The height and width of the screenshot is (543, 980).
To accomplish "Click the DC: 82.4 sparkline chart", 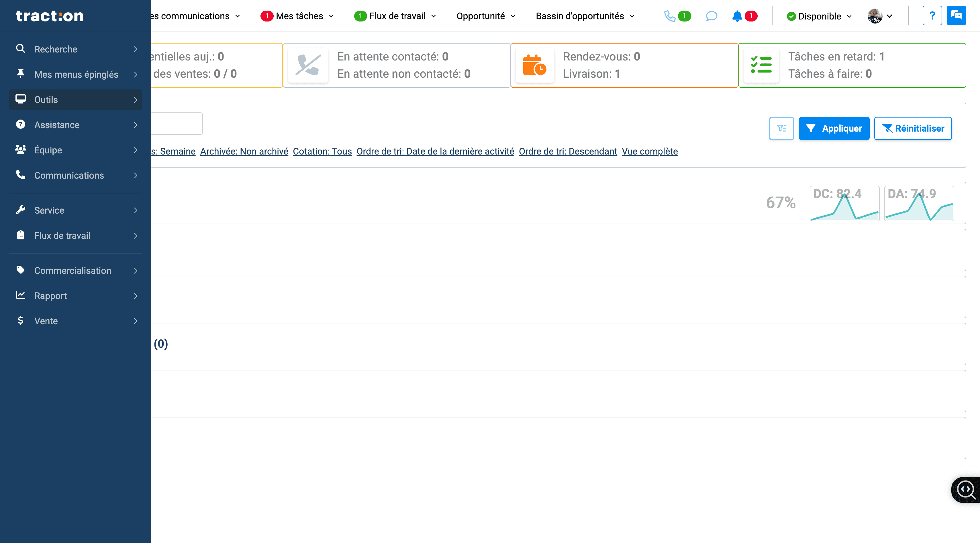I will 844,203.
